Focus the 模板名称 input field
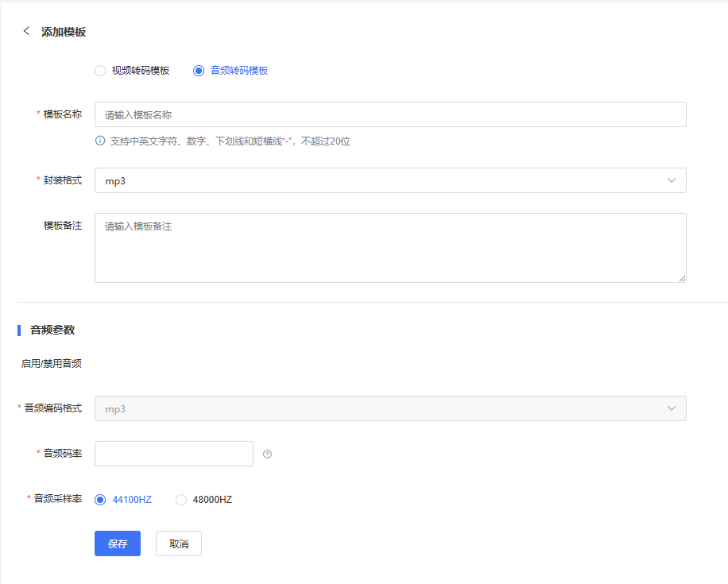The height and width of the screenshot is (584, 728). tap(389, 114)
